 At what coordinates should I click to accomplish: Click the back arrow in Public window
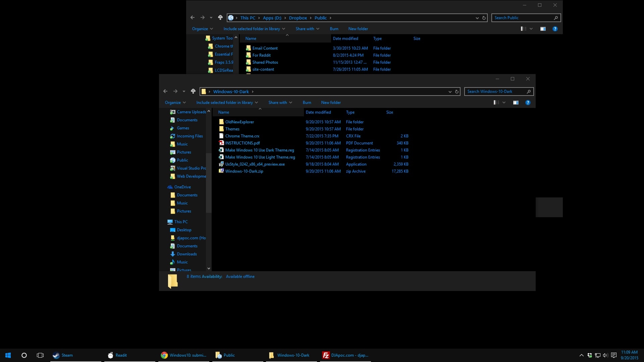tap(192, 17)
